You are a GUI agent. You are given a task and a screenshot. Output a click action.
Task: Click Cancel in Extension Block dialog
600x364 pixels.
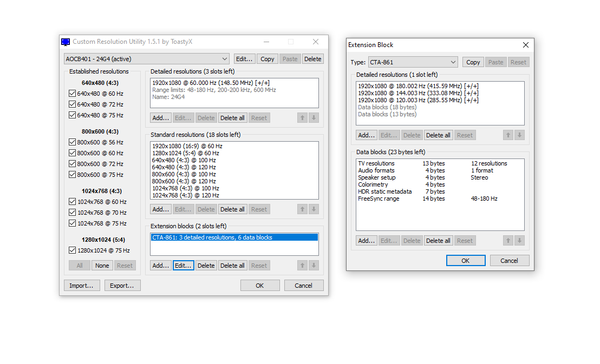(510, 260)
